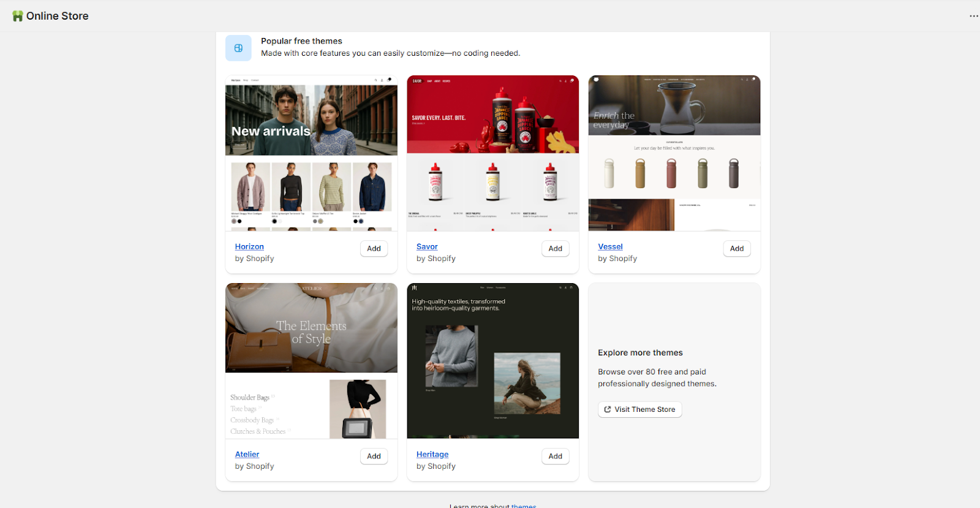The image size is (980, 508).
Task: Click 'Made with core features' description text
Action: click(391, 53)
